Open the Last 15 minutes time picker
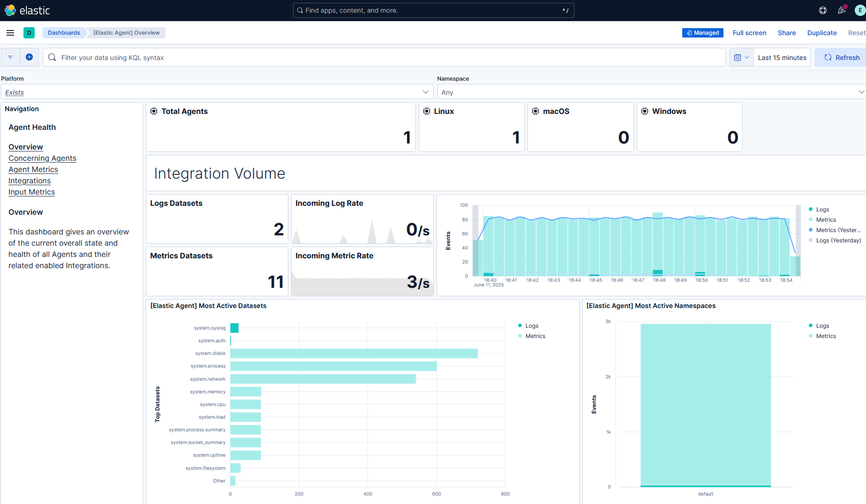Image resolution: width=866 pixels, height=504 pixels. pyautogui.click(x=782, y=57)
